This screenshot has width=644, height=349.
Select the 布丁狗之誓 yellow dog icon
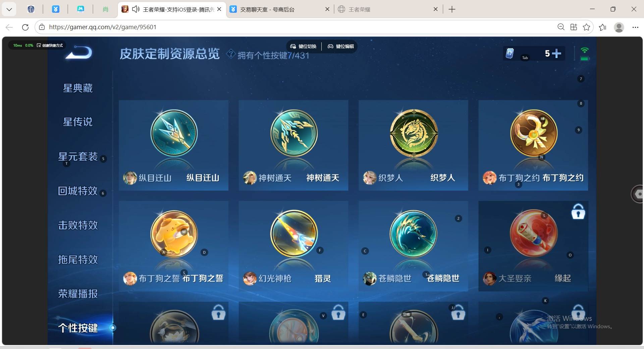tap(174, 234)
